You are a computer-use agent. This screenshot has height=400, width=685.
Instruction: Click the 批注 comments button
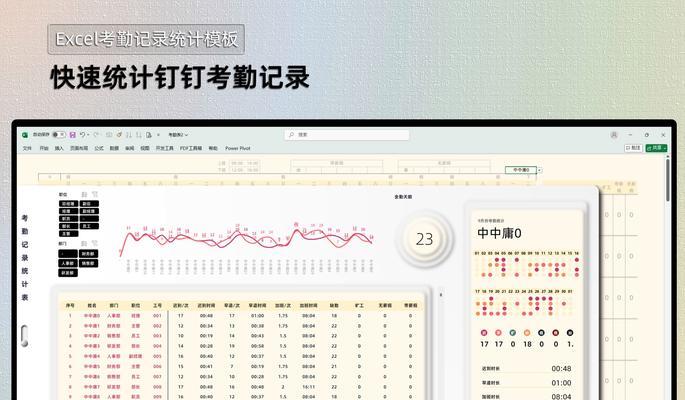(633, 148)
